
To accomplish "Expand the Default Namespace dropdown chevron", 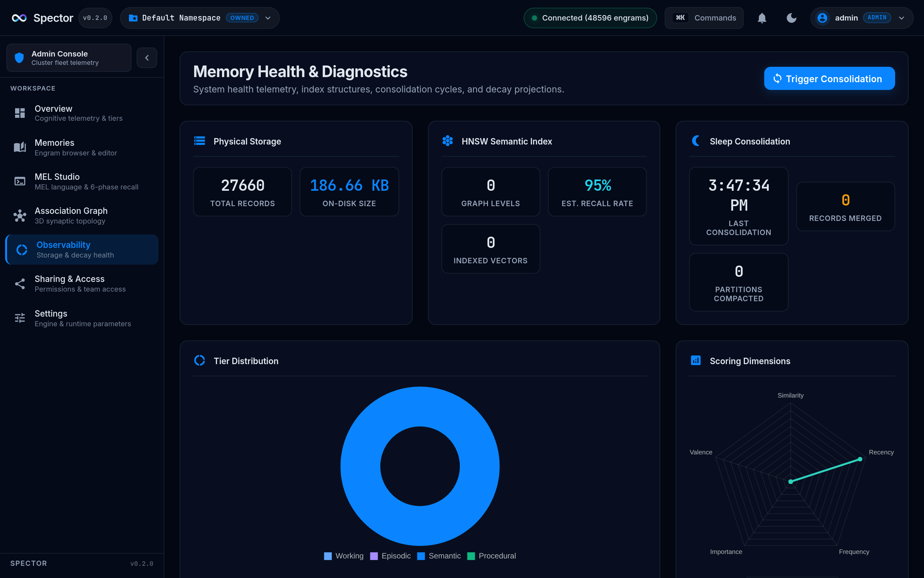I will point(268,18).
